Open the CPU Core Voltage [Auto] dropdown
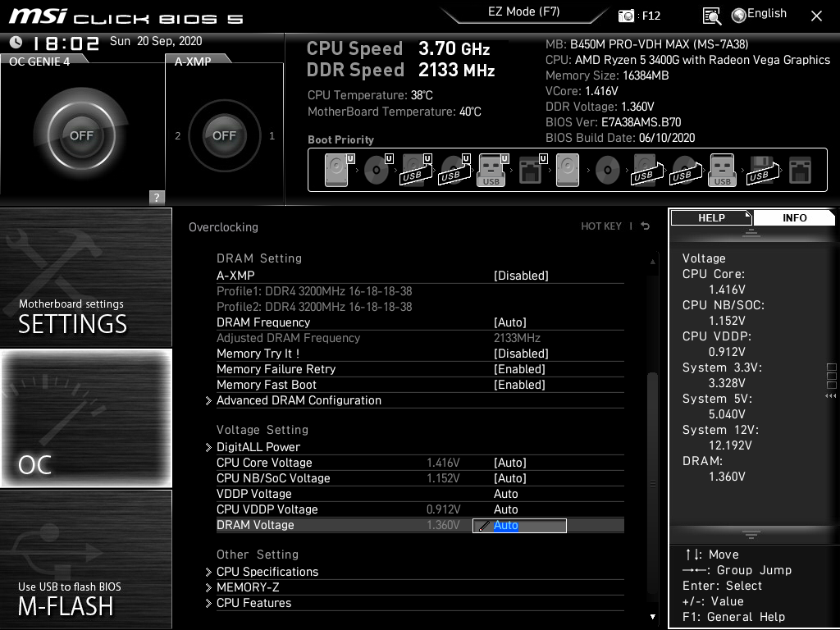This screenshot has height=630, width=840. click(x=510, y=463)
